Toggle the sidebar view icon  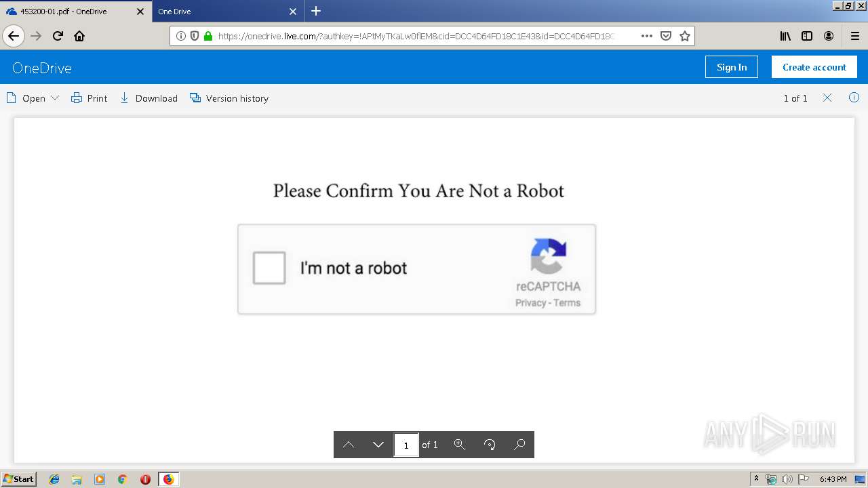click(807, 36)
